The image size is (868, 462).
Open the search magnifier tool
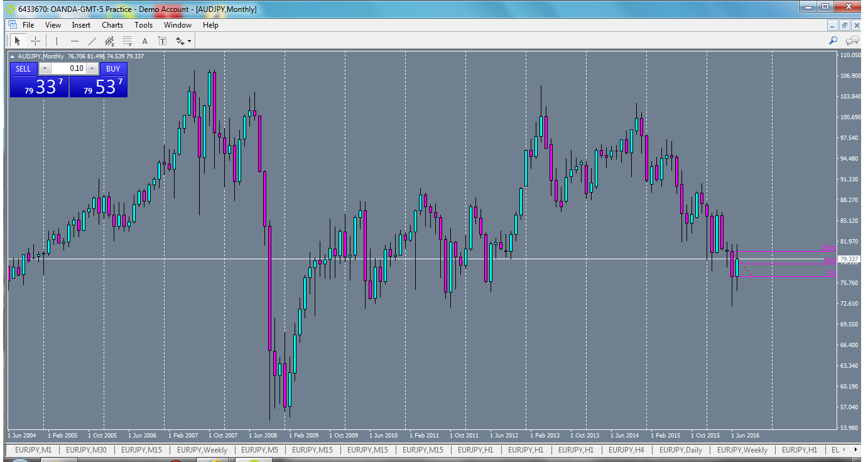click(833, 40)
